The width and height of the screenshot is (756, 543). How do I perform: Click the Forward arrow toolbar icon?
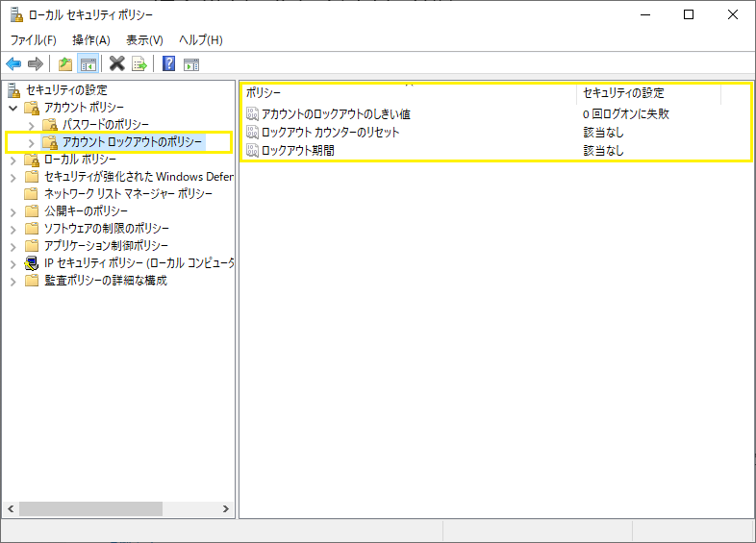pos(36,63)
